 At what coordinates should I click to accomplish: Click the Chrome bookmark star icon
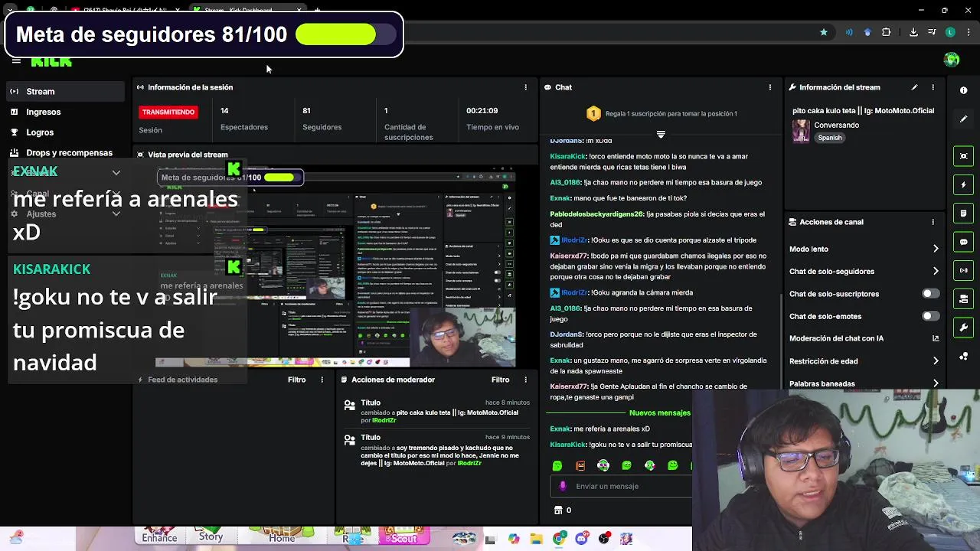[824, 32]
